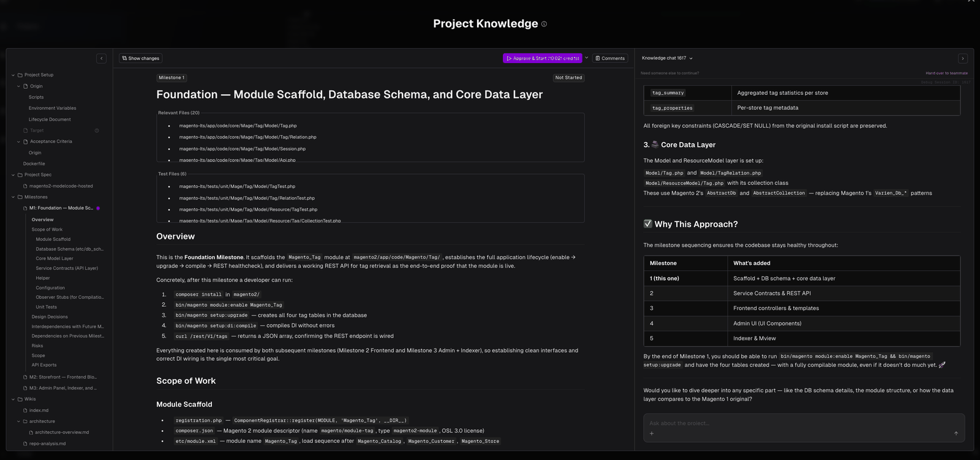Go to Helper outline item
Image resolution: width=980 pixels, height=460 pixels.
43,278
